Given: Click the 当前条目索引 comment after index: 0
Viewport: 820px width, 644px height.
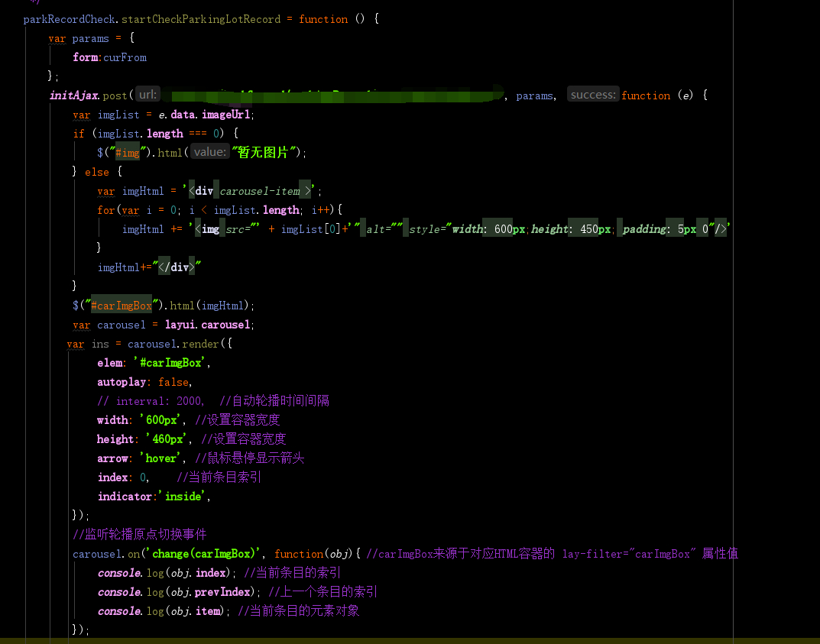Looking at the screenshot, I should (219, 477).
